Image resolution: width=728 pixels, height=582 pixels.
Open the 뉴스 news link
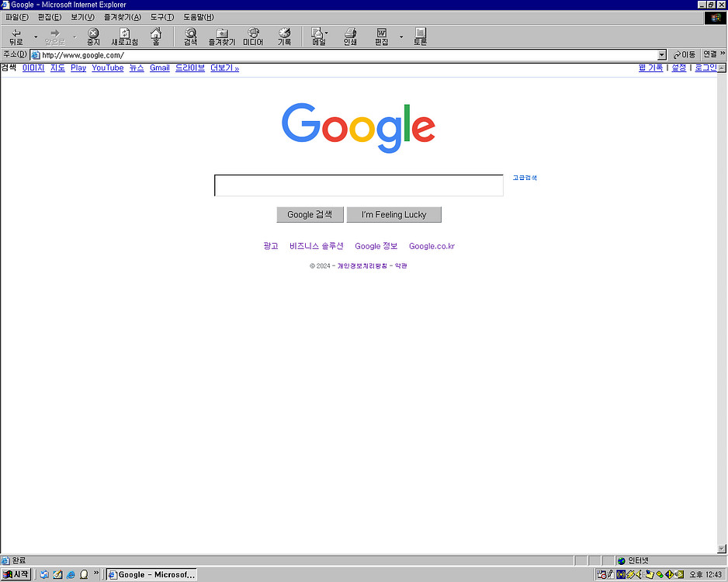[137, 68]
